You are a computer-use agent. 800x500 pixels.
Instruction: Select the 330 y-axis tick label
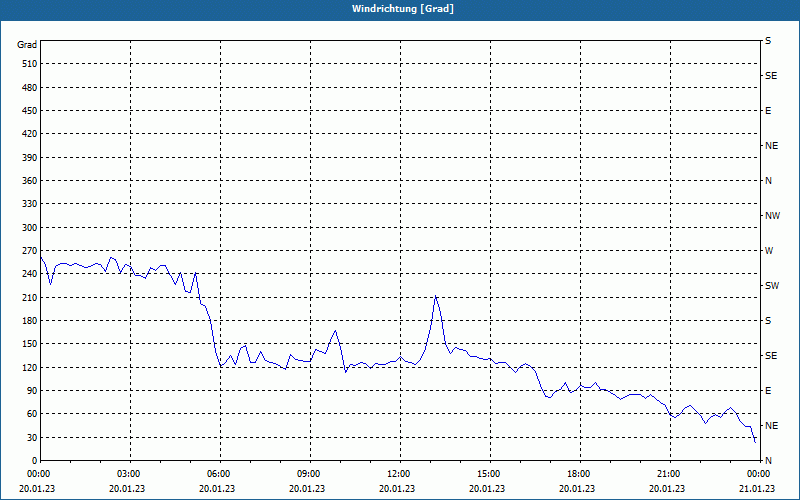(30, 204)
